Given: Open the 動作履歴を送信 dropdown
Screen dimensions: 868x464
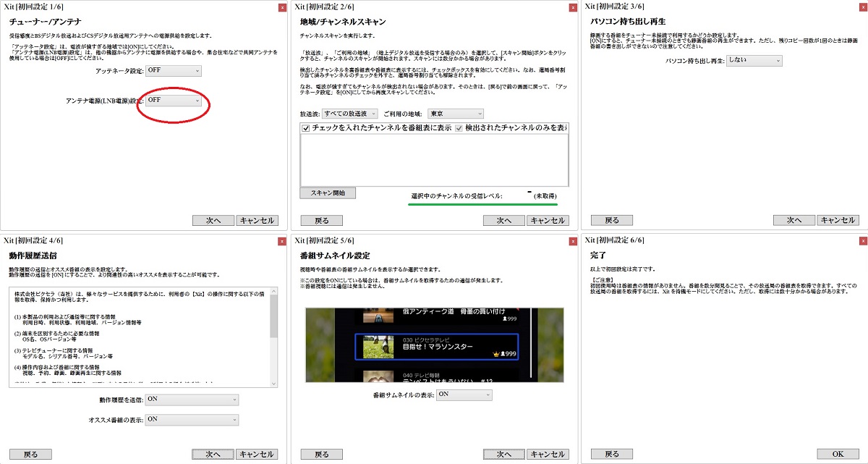Looking at the screenshot, I should tap(192, 400).
